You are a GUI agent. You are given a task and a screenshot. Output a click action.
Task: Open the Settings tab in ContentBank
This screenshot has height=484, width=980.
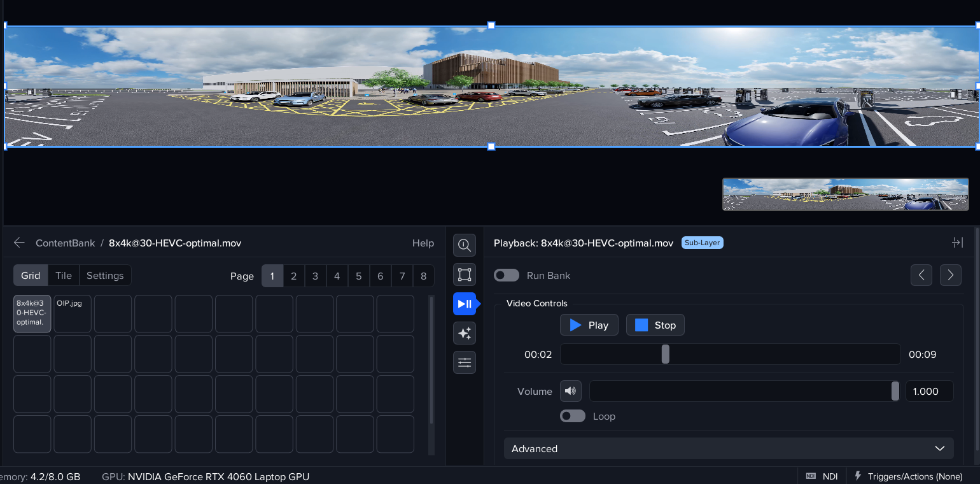pos(105,275)
